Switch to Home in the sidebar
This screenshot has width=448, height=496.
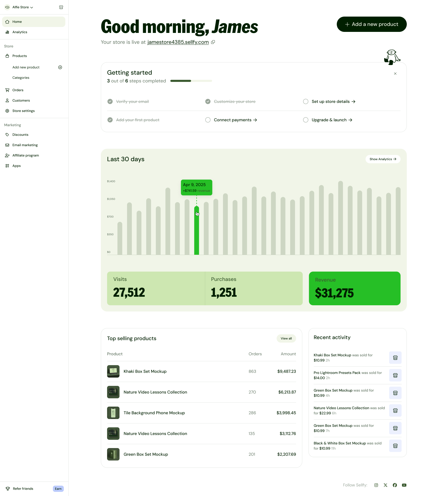click(17, 22)
